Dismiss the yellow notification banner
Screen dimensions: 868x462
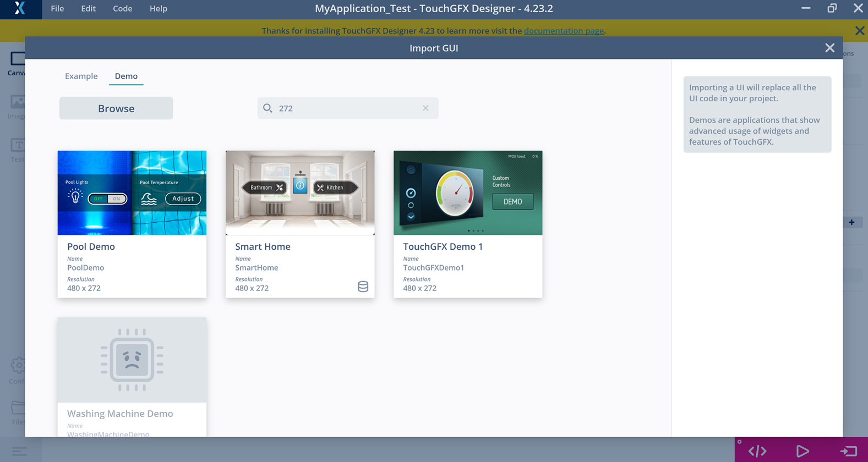coord(860,31)
